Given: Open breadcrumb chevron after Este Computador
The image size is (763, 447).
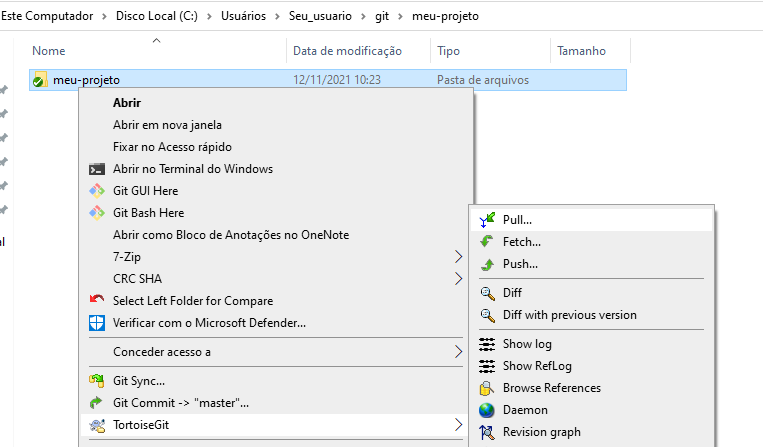Looking at the screenshot, I should point(105,16).
